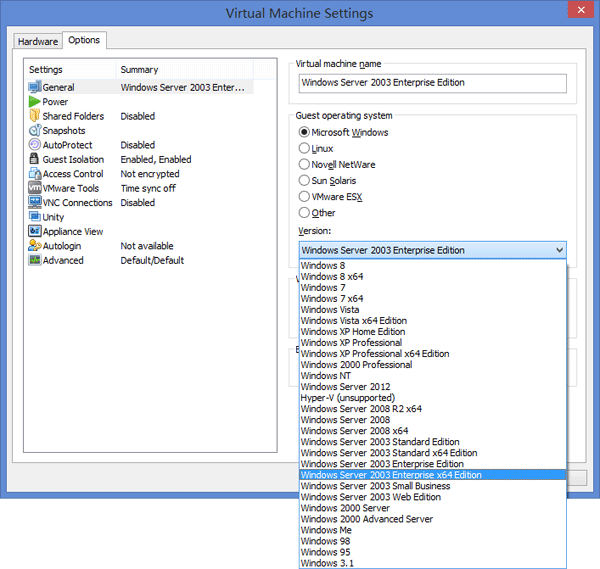Pick Windows Server 2012 in version list
Image resolution: width=600 pixels, height=569 pixels.
point(345,387)
